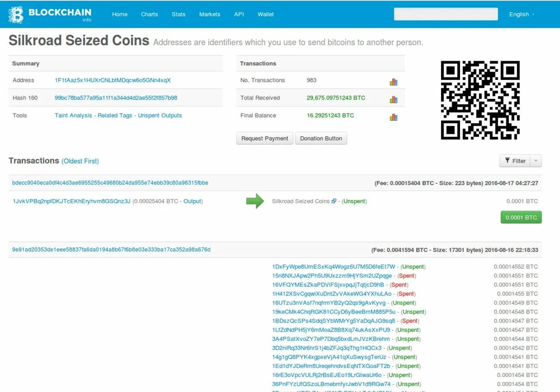Open address 14g1gQ8PYK4xgpxeVjA41qXuSwysgTerUz
Viewport: 560px width, 392px height.
click(x=329, y=357)
